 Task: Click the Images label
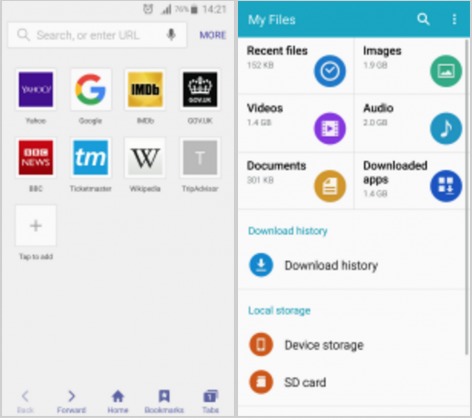point(382,51)
